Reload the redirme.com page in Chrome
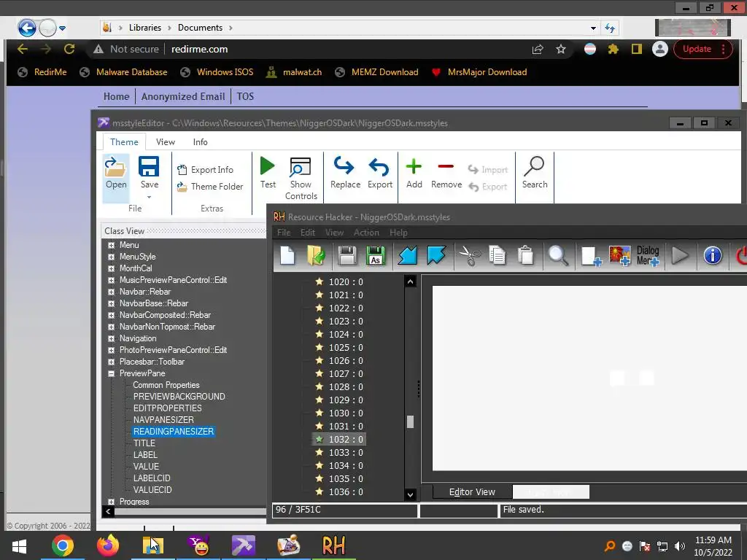This screenshot has height=560, width=747. [x=69, y=49]
